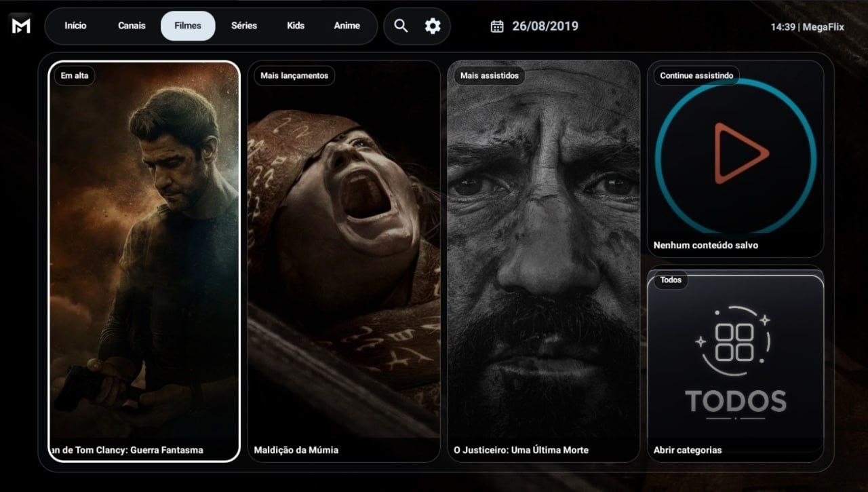Click the Nenhum conteúdo salvo text
This screenshot has height=492, width=868.
click(706, 245)
